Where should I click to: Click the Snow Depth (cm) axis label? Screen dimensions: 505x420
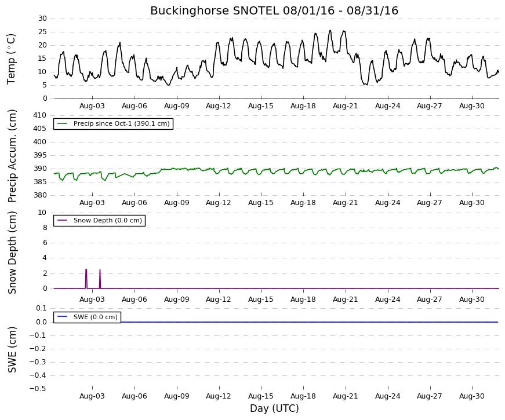click(12, 253)
